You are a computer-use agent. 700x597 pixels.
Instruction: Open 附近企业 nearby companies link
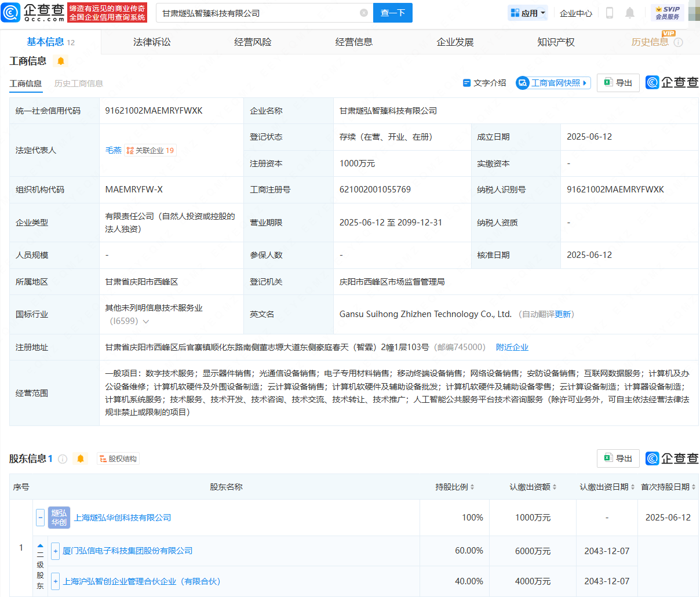pyautogui.click(x=512, y=347)
